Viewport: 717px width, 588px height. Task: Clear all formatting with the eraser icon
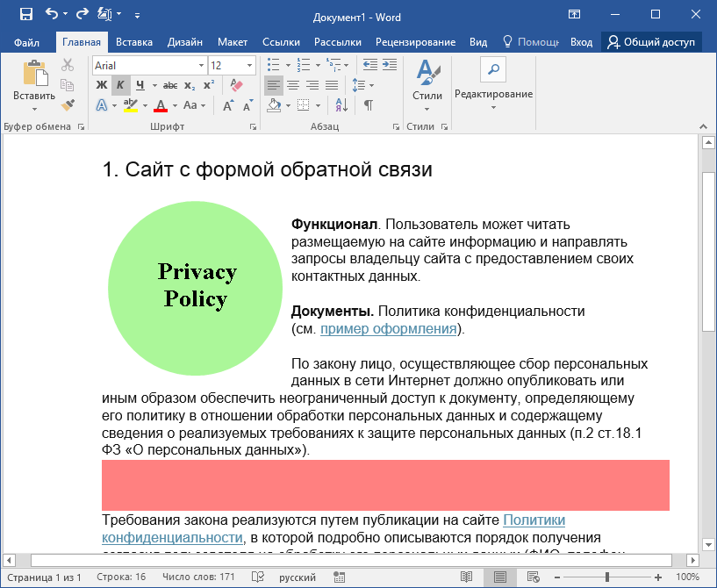pos(236,85)
